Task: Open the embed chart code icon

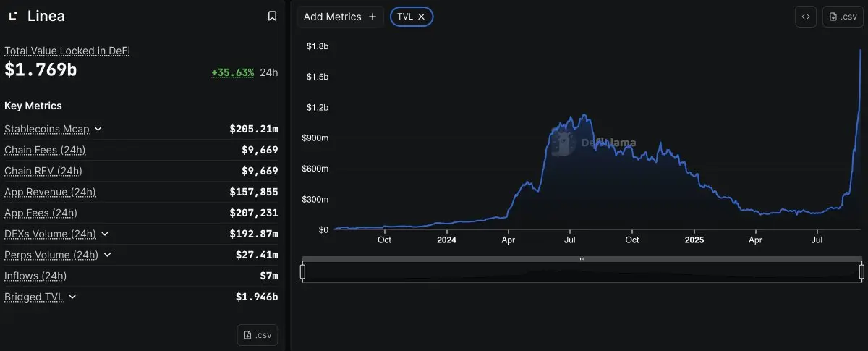Action: coord(805,17)
